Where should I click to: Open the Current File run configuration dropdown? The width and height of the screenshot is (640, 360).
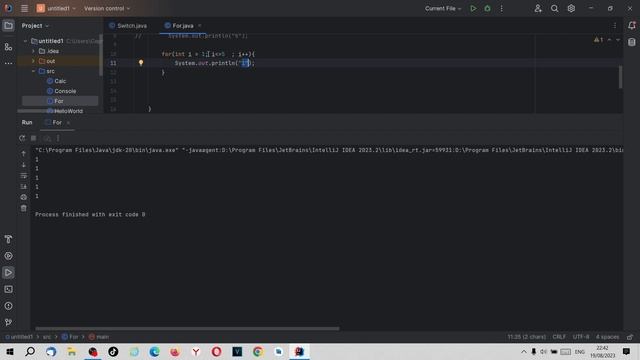click(x=443, y=8)
